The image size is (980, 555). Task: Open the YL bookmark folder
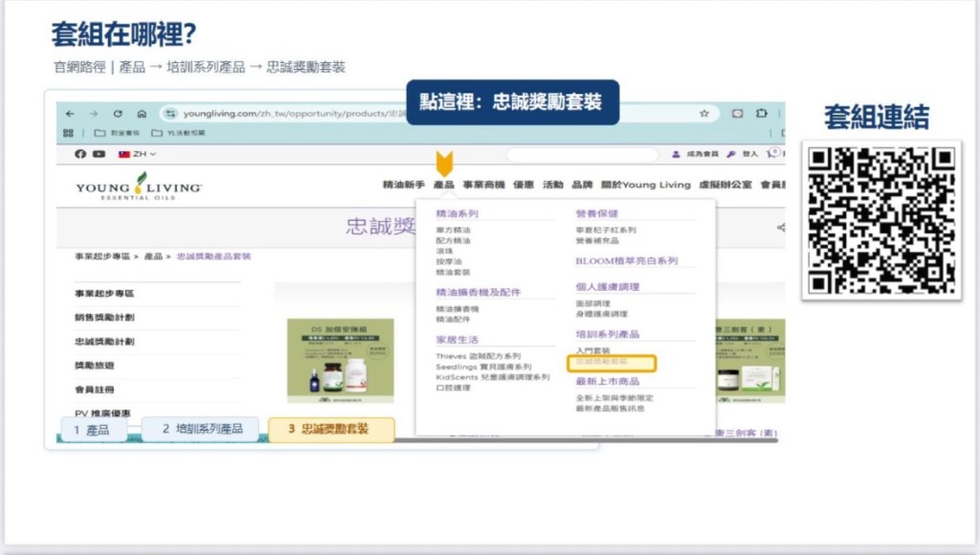click(179, 132)
